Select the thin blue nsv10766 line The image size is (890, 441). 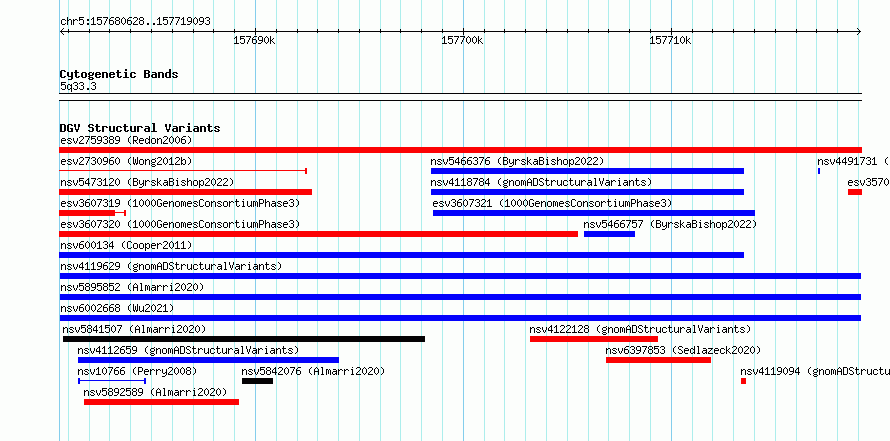click(x=112, y=381)
